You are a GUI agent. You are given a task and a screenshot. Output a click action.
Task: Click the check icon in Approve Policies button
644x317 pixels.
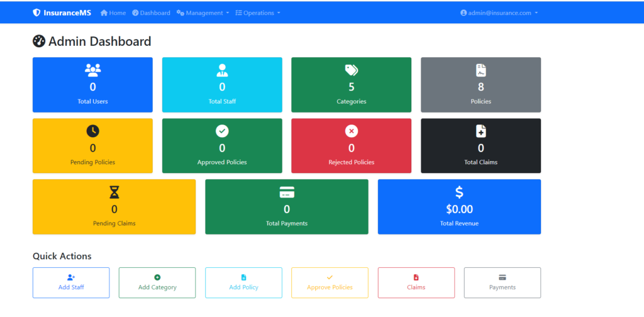click(330, 277)
